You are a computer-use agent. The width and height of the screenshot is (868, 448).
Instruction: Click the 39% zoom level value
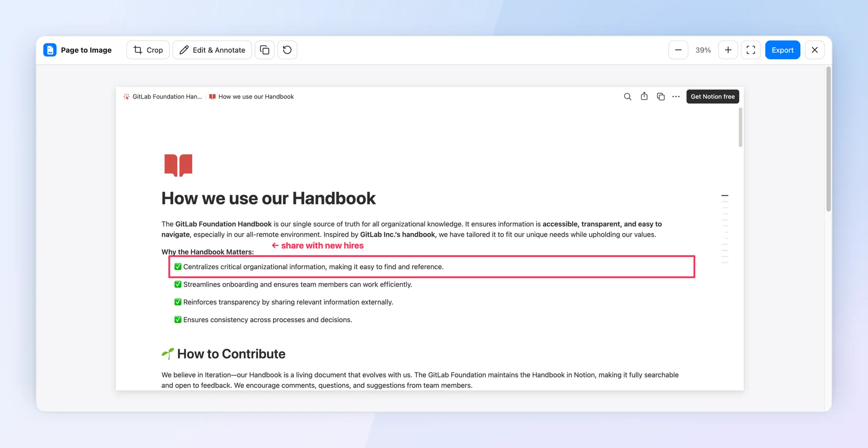click(703, 50)
